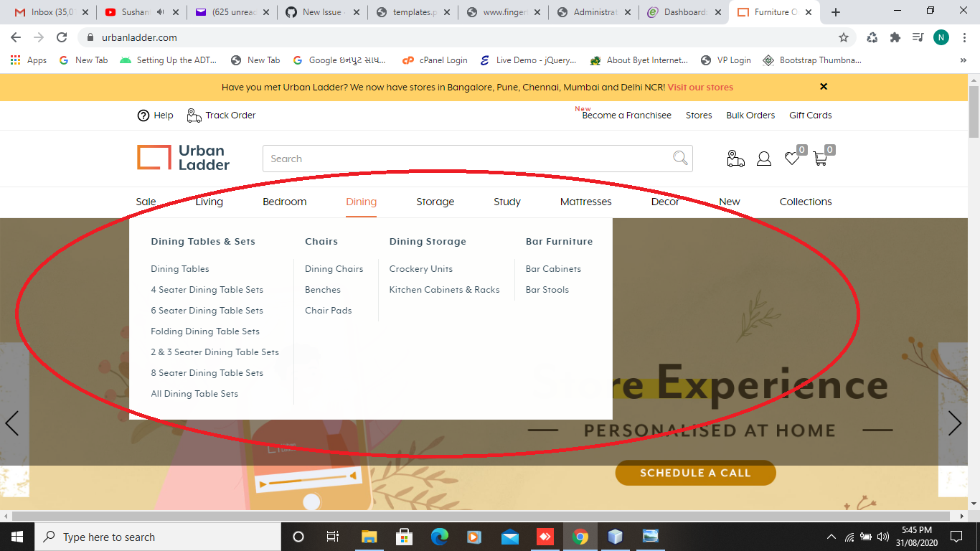The height and width of the screenshot is (551, 980).
Task: Open the wishlist heart icon
Action: [792, 159]
